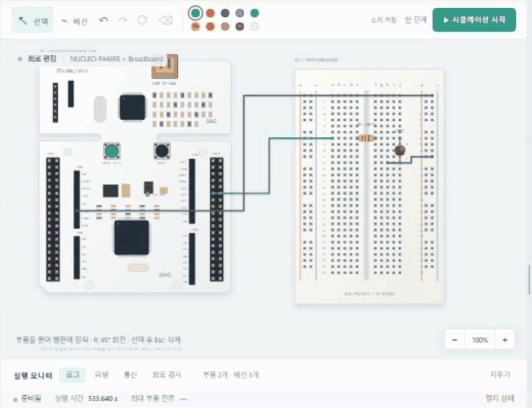Screen dimensions: 532x408
Task: Select the short jumper wire beside LED
Action: pyautogui.click(x=411, y=160)
